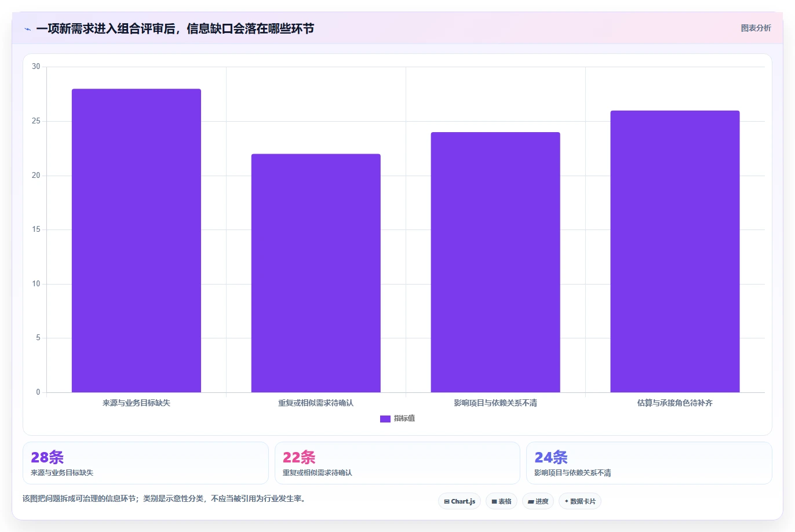The image size is (795, 532).
Task: Click the chart title text
Action: (175, 28)
